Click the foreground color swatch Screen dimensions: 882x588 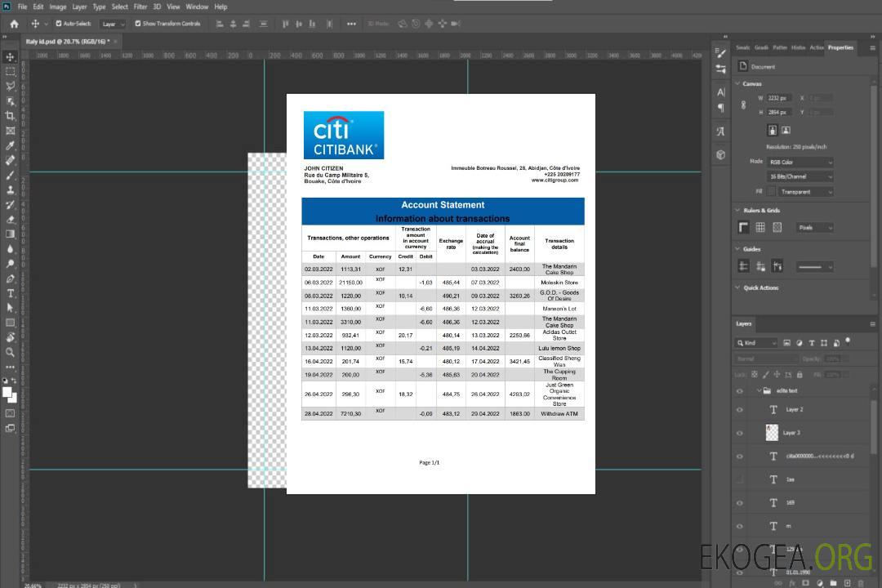[7, 393]
